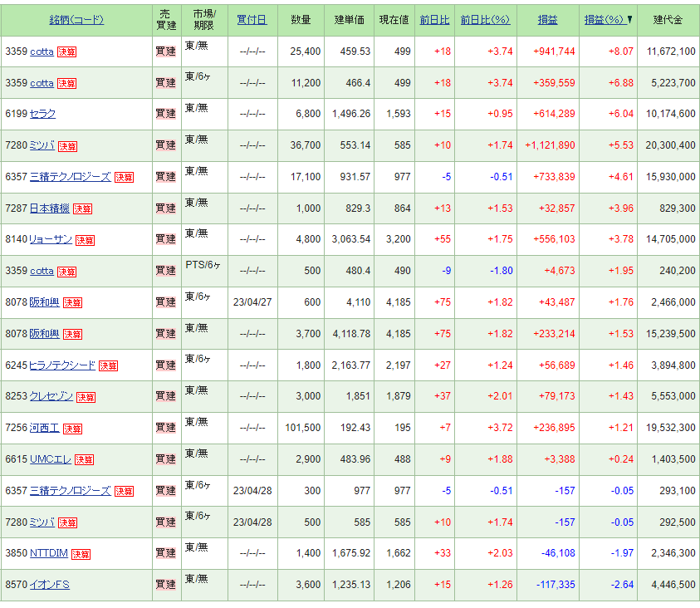Open cotta link in the PTS/6ヶ row
The image size is (700, 608).
42,271
